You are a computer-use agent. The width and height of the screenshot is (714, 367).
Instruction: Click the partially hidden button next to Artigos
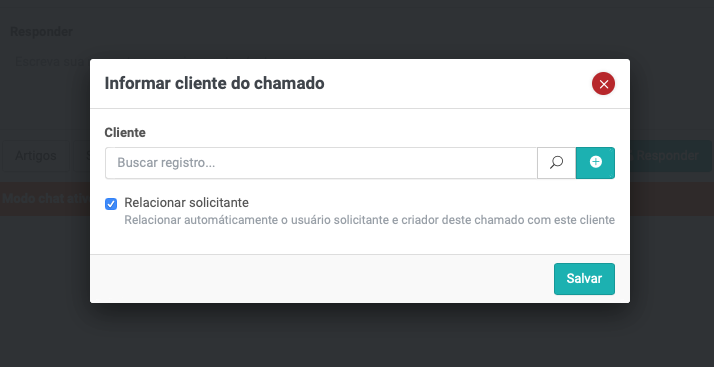(82, 156)
